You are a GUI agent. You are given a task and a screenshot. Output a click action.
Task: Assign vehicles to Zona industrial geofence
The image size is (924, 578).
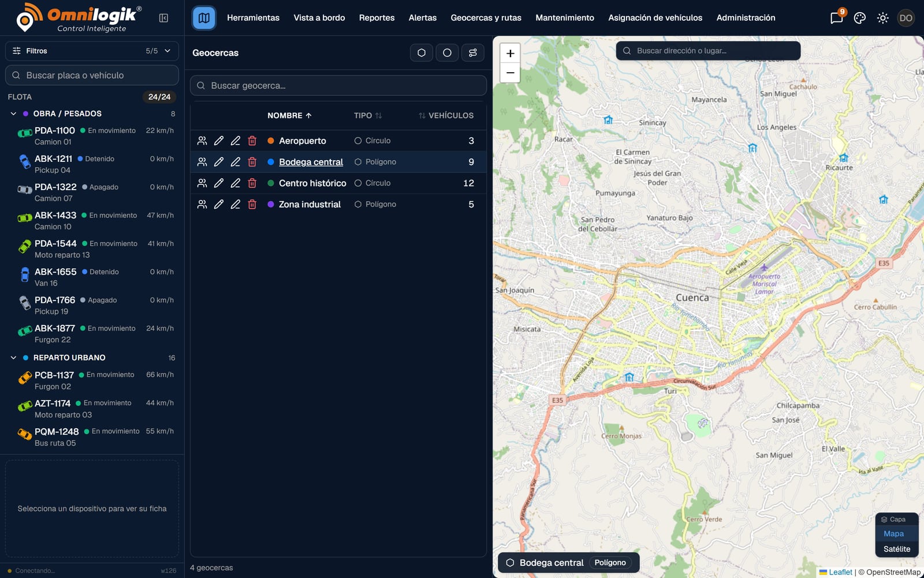point(202,204)
